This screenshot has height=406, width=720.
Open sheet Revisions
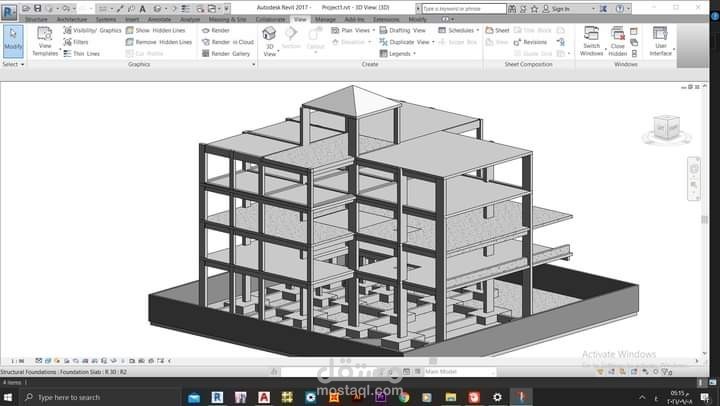pos(530,42)
